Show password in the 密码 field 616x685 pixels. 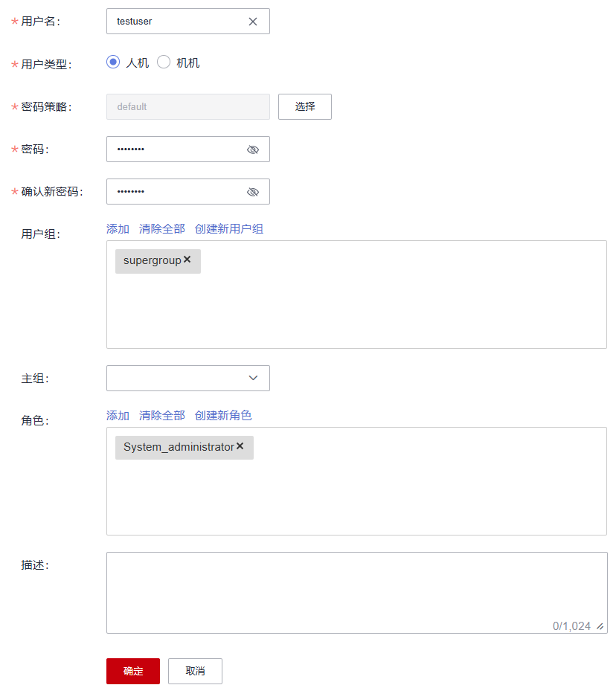252,149
